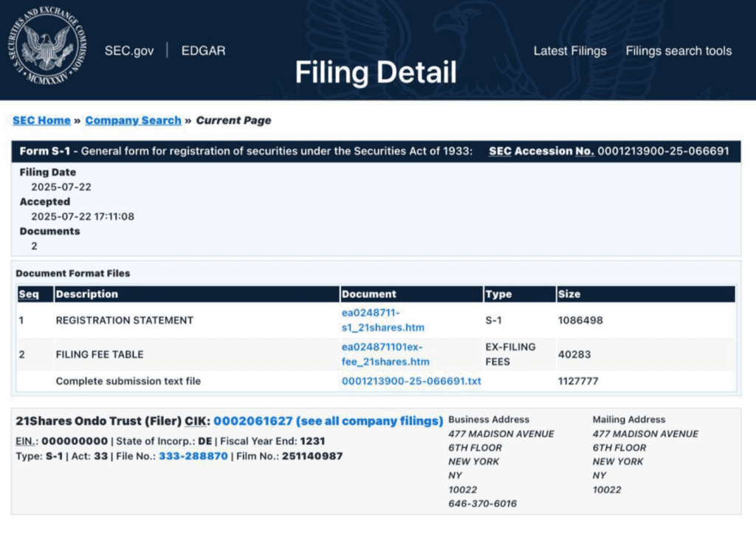
Task: Click the SEC Accession No. 0001213900-25-066691
Action: [x=609, y=151]
